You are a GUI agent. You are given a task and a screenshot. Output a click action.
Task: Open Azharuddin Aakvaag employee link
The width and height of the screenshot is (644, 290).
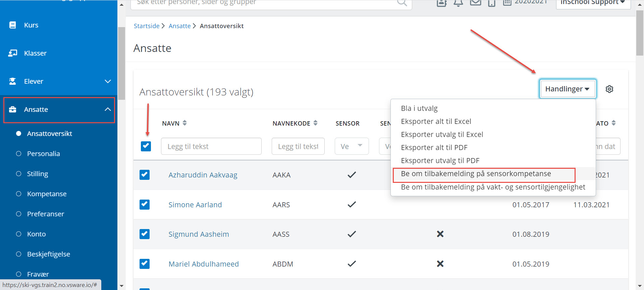[x=203, y=175]
